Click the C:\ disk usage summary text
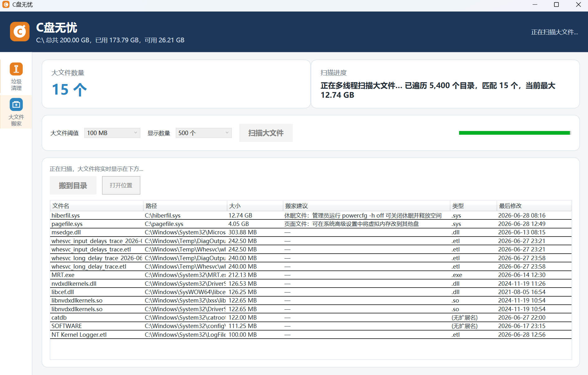 pyautogui.click(x=110, y=40)
